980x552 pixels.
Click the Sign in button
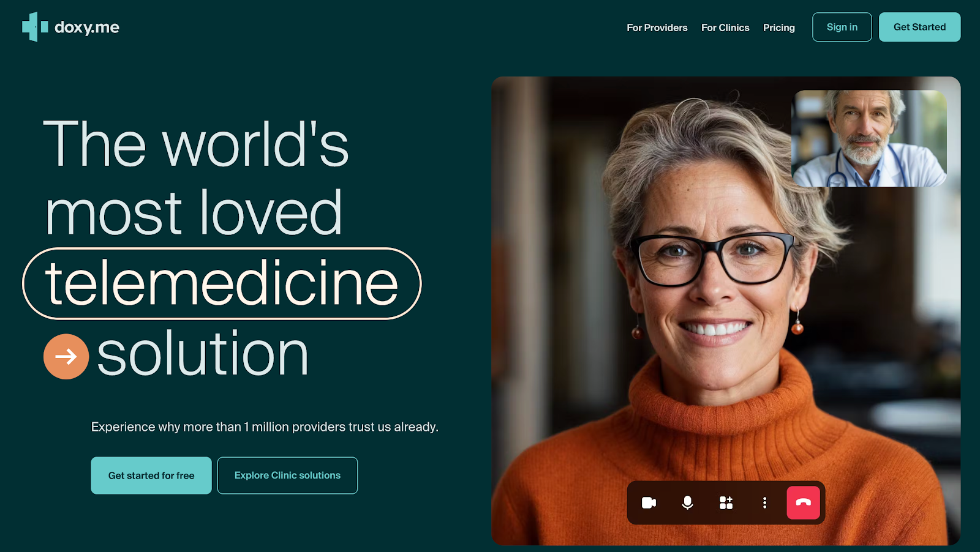coord(842,27)
